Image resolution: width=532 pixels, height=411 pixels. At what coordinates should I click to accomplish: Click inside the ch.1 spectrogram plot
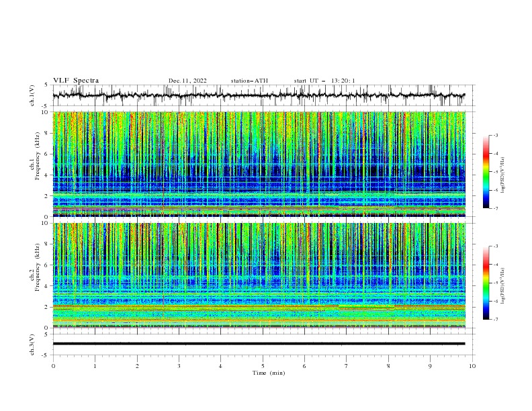259,164
